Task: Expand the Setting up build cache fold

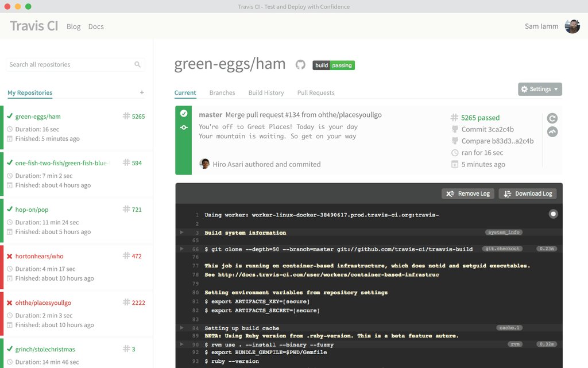Action: coord(182,328)
